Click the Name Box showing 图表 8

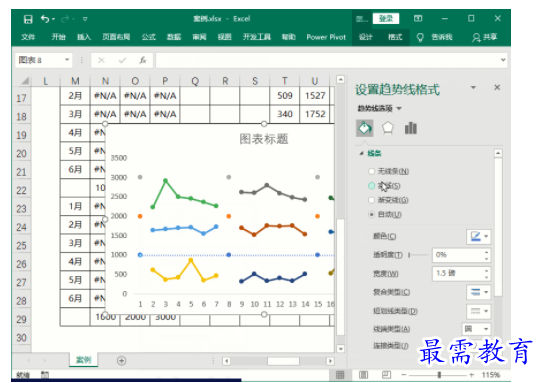(39, 60)
